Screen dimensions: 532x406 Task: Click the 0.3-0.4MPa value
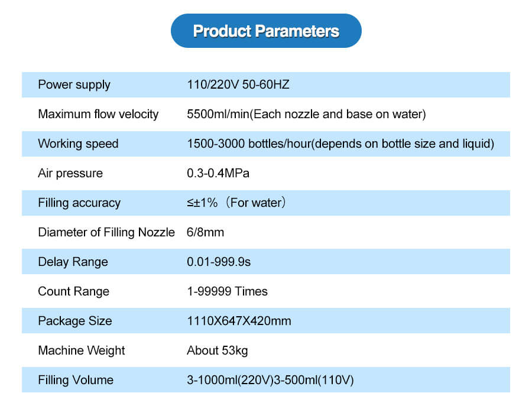[218, 173]
